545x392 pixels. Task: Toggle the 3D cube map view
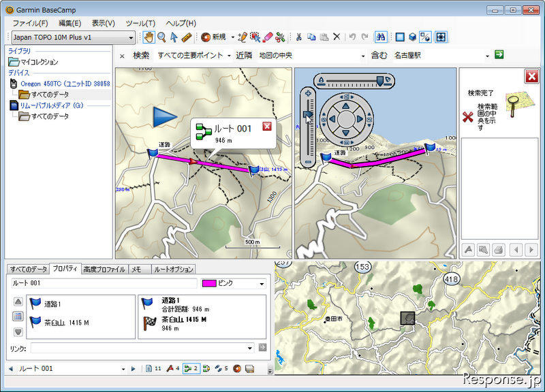coord(413,37)
